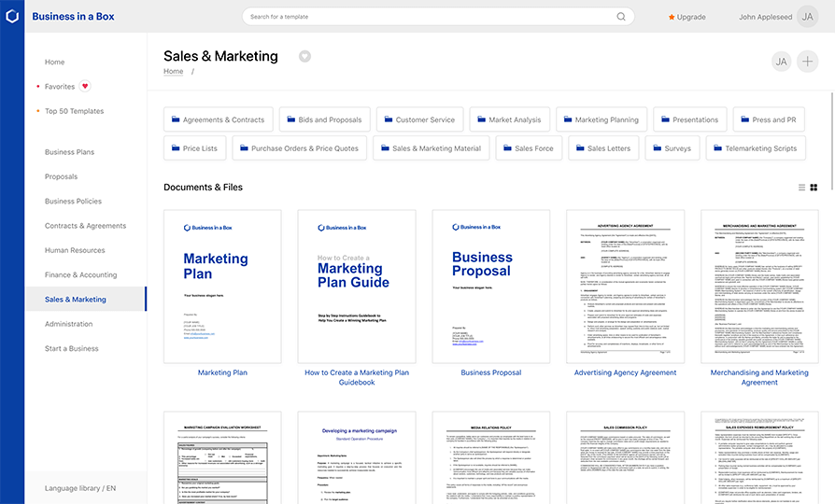Open the Business Proposal document link
This screenshot has height=504, width=835.
tap(491, 372)
